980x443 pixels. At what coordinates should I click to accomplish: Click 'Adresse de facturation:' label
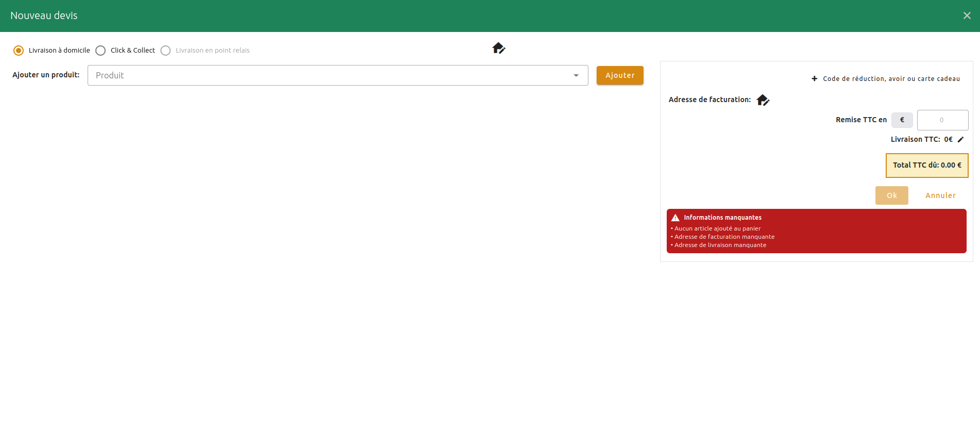(709, 100)
